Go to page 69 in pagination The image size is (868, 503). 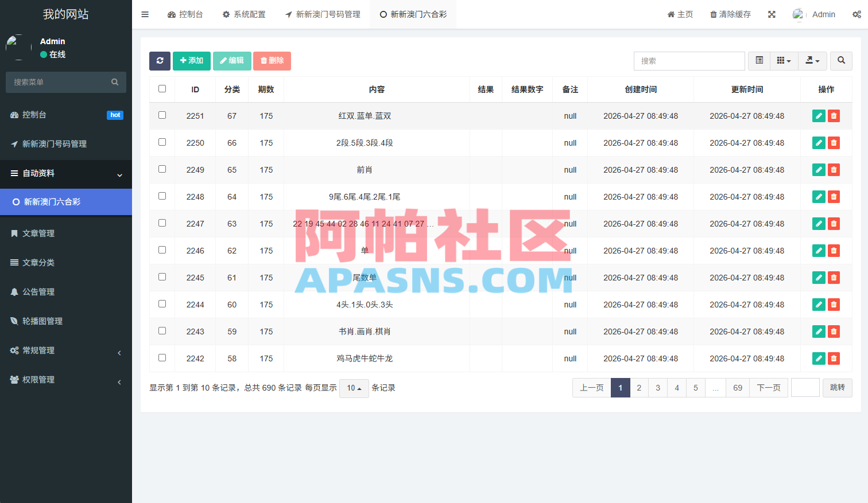tap(738, 388)
